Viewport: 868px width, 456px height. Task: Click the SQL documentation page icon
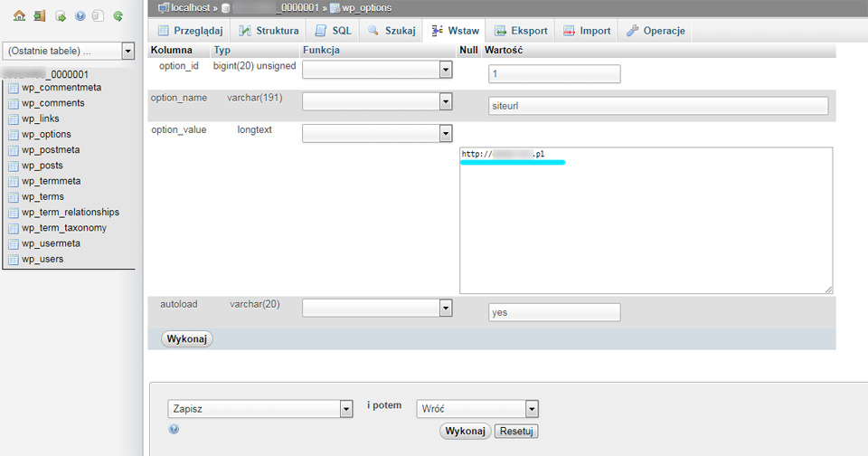coord(98,16)
